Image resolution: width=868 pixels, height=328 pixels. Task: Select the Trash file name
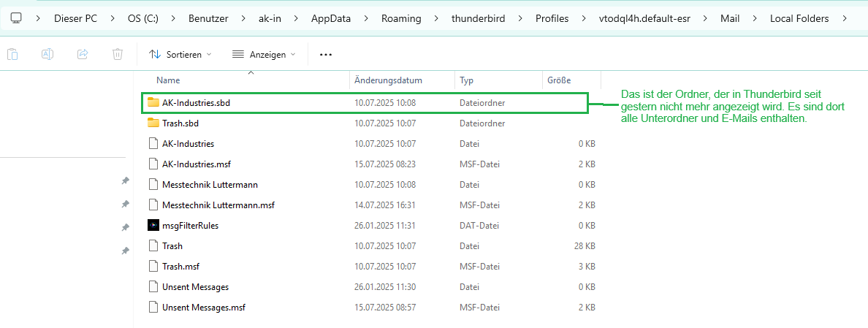172,245
